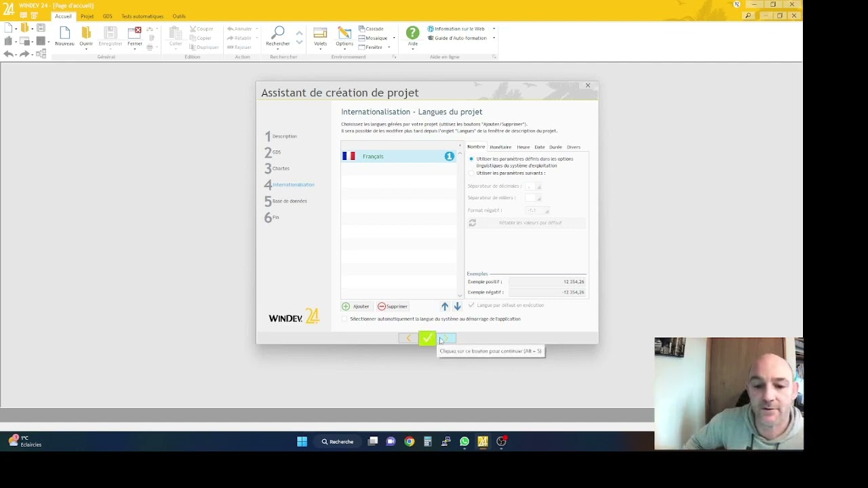Toggle Langue par défaut en exécution checkbox

471,306
